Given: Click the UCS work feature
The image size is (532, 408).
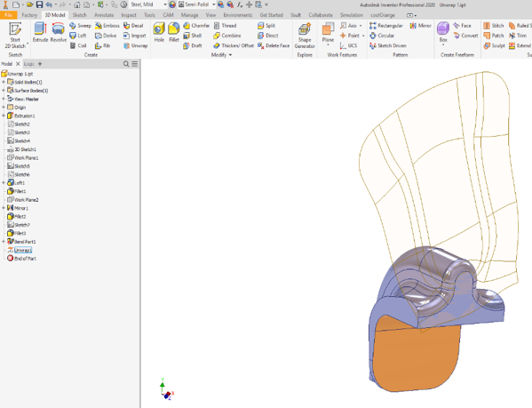Looking at the screenshot, I should click(348, 45).
